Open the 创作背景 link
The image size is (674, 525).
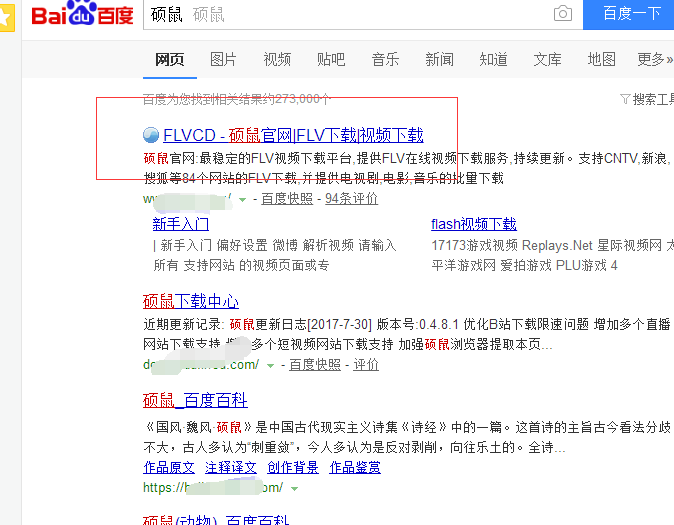point(293,467)
